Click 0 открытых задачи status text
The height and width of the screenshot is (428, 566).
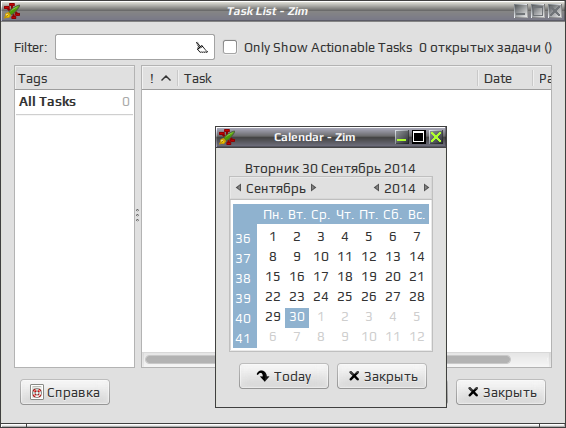(x=485, y=48)
